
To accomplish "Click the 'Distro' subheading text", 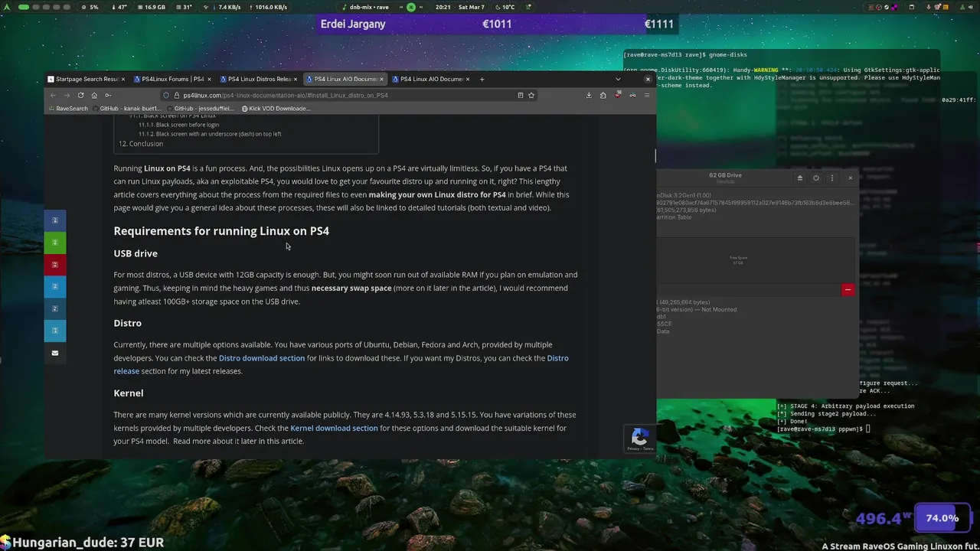I will click(128, 323).
